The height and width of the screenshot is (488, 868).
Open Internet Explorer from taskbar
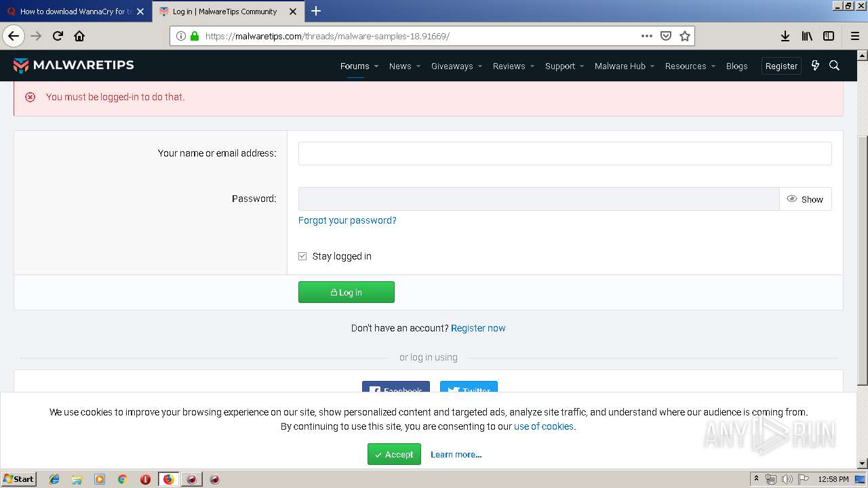click(x=54, y=479)
